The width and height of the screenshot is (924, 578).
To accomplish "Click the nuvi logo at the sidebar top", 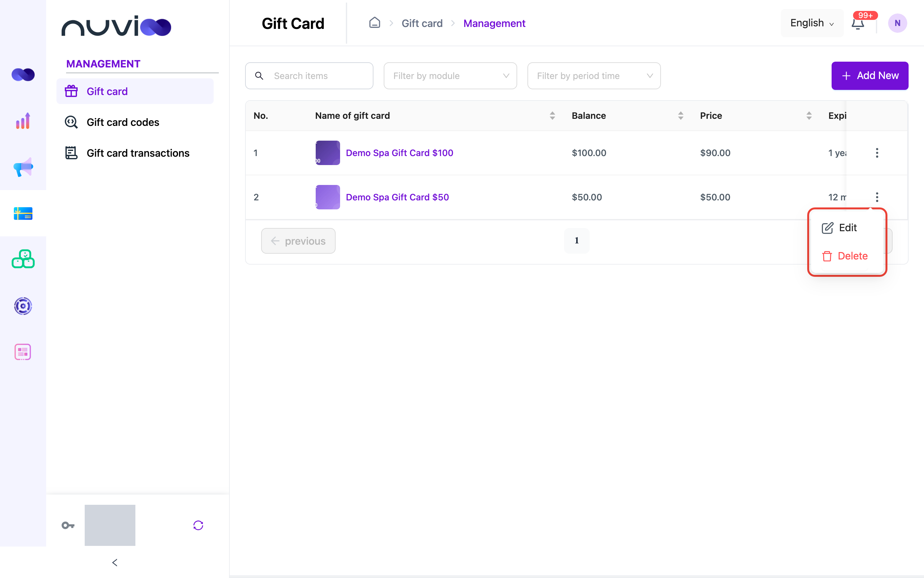I will coord(116,26).
